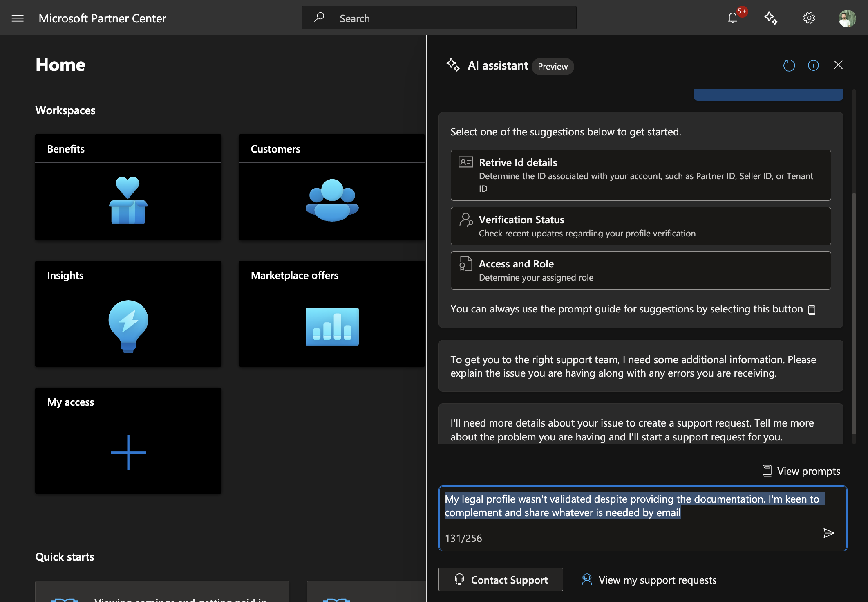Click the Customers people icon
Image resolution: width=868 pixels, height=602 pixels.
[x=332, y=200]
